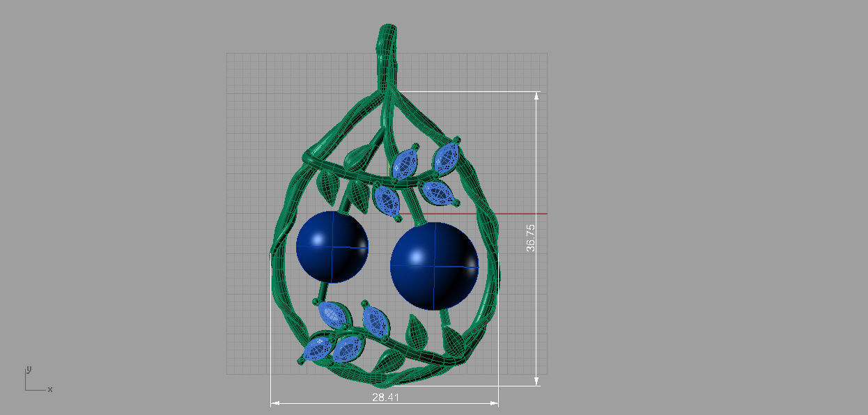This screenshot has width=868, height=415.
Task: Select the 36.75 height dimension text
Action: [532, 237]
